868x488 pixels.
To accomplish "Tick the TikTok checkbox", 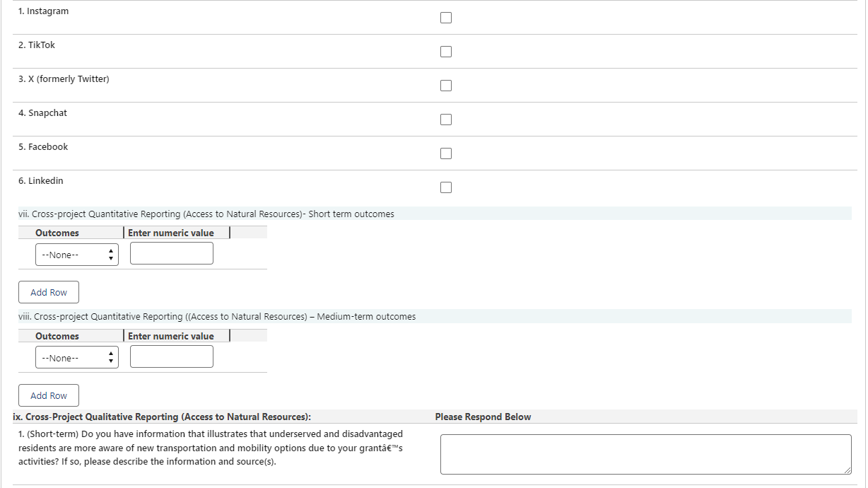I will (x=446, y=52).
